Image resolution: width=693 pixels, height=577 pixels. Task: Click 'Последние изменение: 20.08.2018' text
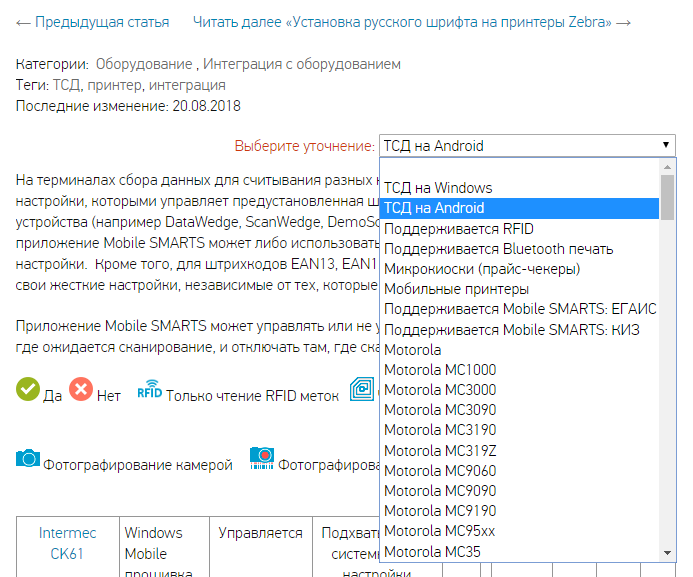(128, 106)
